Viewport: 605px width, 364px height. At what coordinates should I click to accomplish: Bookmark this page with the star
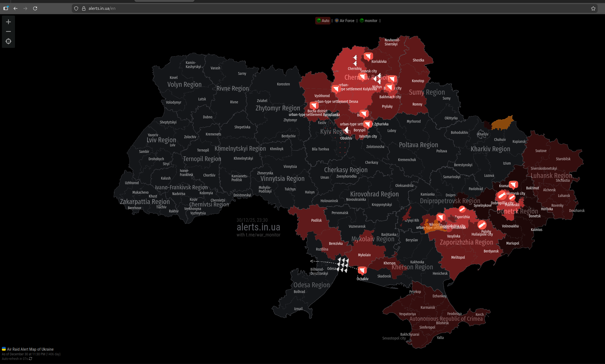593,8
